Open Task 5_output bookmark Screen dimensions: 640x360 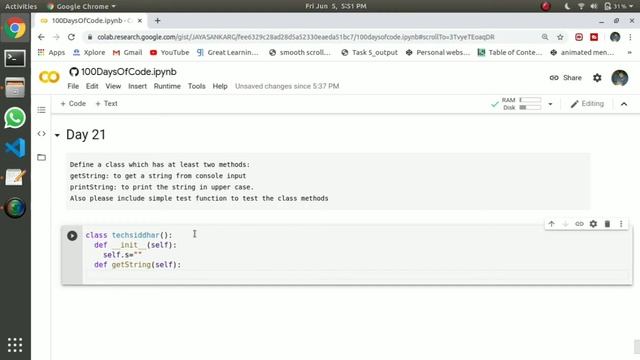pyautogui.click(x=369, y=53)
